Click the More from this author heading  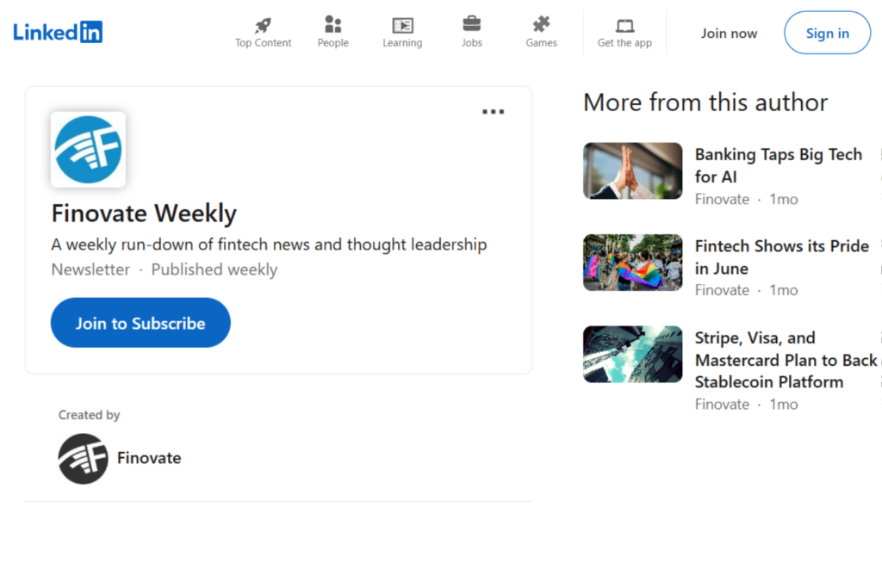point(705,102)
